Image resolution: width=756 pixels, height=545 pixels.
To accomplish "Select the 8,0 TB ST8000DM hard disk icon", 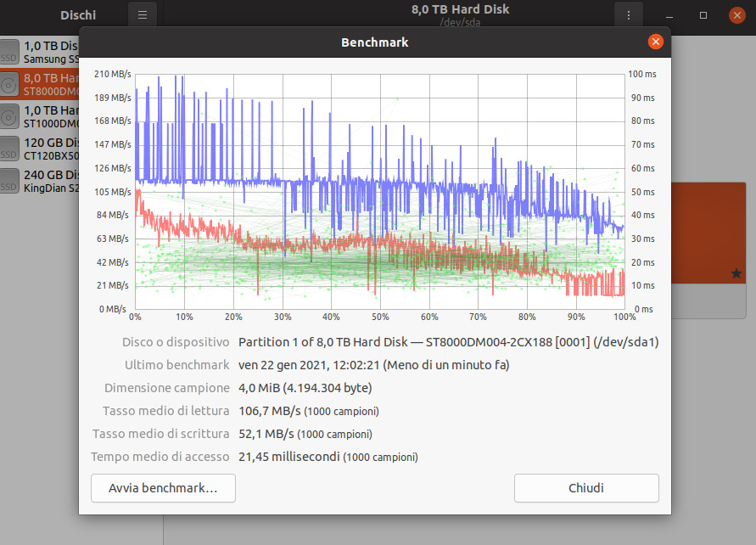I will [9, 84].
